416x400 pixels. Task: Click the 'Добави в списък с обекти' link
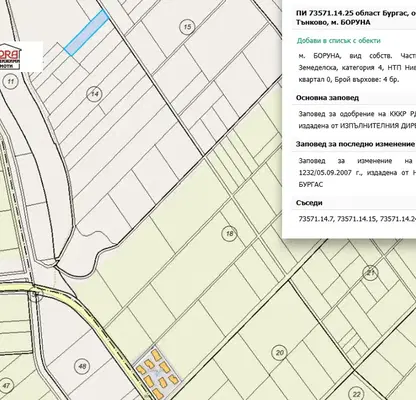[x=339, y=41]
